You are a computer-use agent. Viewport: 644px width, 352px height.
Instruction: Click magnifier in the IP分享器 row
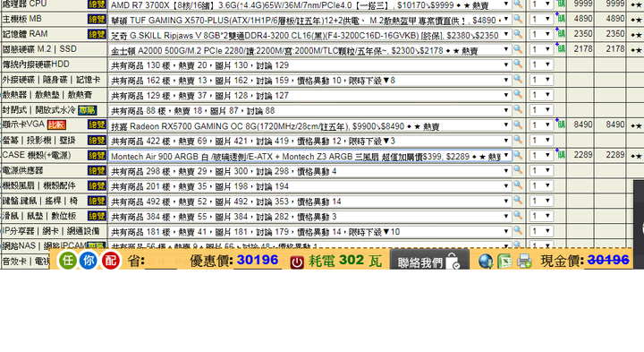(x=518, y=231)
